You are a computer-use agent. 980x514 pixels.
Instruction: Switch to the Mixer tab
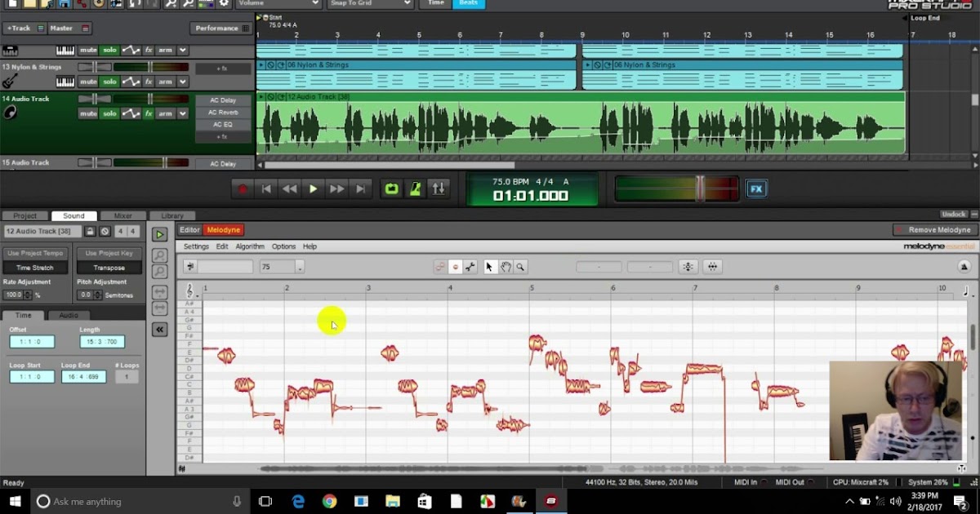point(122,216)
